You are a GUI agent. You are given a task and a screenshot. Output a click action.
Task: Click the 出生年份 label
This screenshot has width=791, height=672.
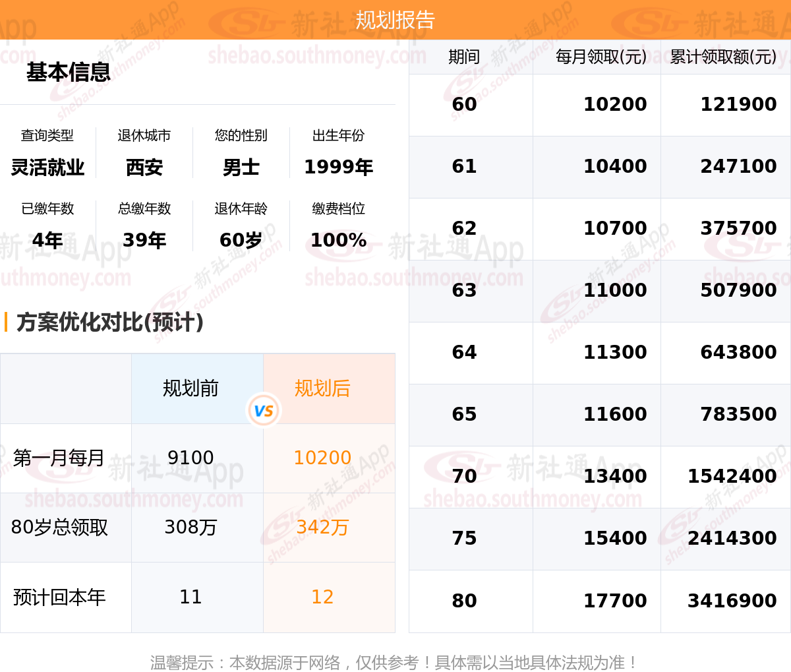[x=338, y=135]
